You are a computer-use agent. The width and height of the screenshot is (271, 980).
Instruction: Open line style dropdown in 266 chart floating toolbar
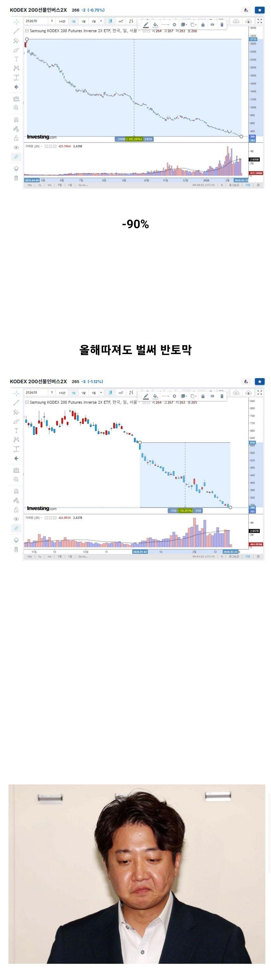165,25
